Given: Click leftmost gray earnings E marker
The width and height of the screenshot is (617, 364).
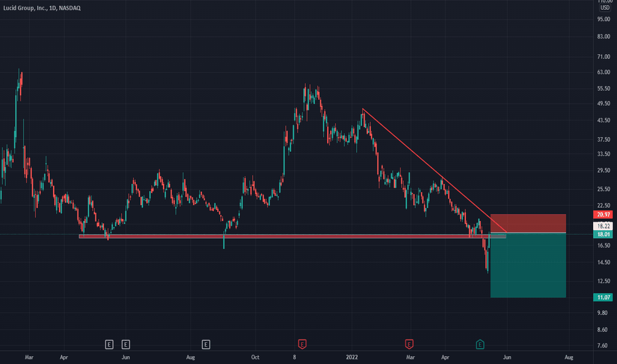Looking at the screenshot, I should pyautogui.click(x=109, y=345).
